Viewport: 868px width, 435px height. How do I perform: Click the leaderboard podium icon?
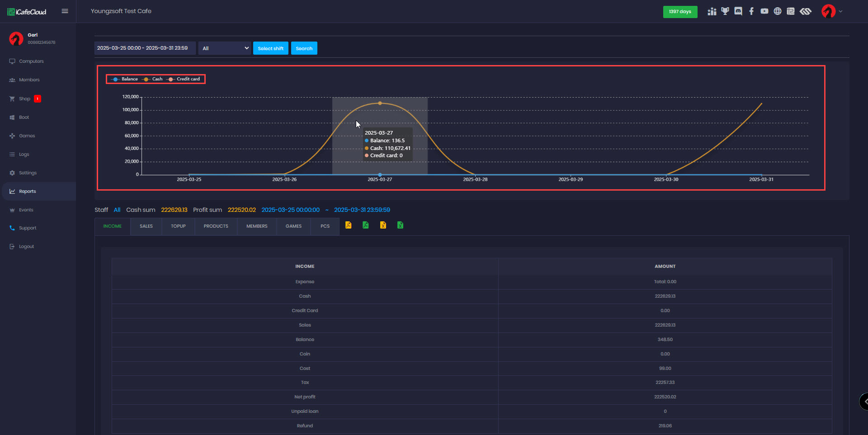click(712, 11)
